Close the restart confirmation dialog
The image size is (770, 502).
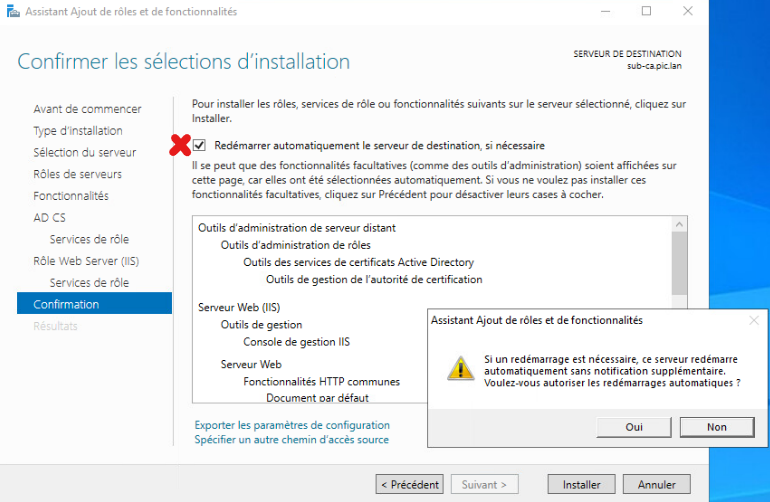point(754,321)
